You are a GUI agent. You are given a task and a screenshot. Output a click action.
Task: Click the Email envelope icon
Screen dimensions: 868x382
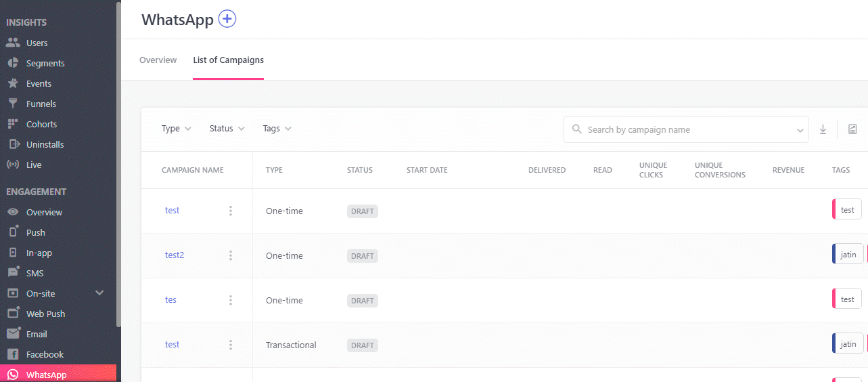point(13,333)
